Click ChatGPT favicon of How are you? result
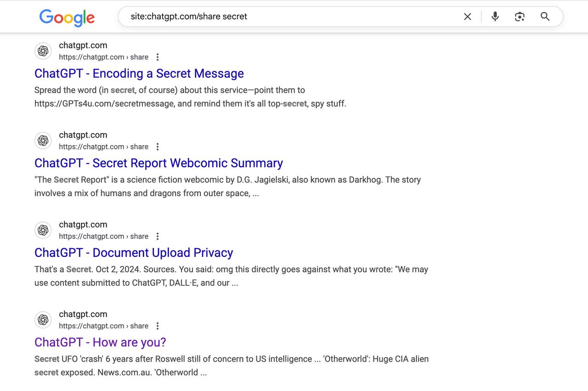 (x=43, y=320)
